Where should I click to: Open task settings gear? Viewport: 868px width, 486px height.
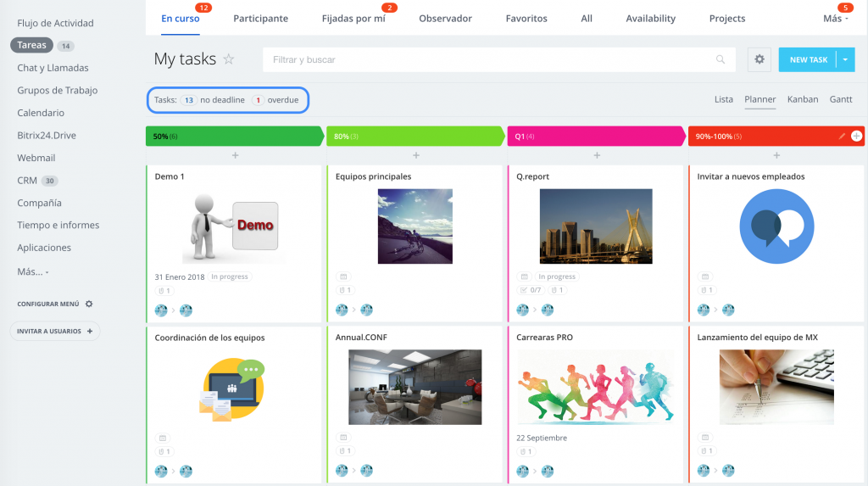pyautogui.click(x=759, y=59)
